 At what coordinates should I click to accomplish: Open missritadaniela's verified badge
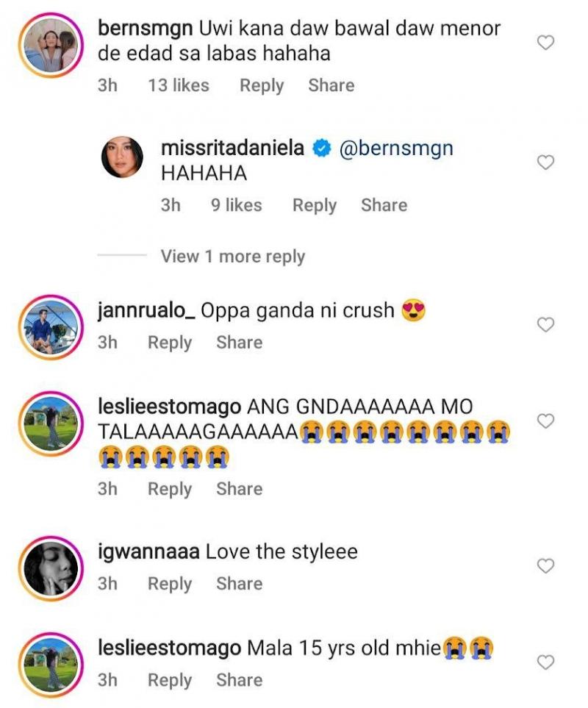pos(320,148)
